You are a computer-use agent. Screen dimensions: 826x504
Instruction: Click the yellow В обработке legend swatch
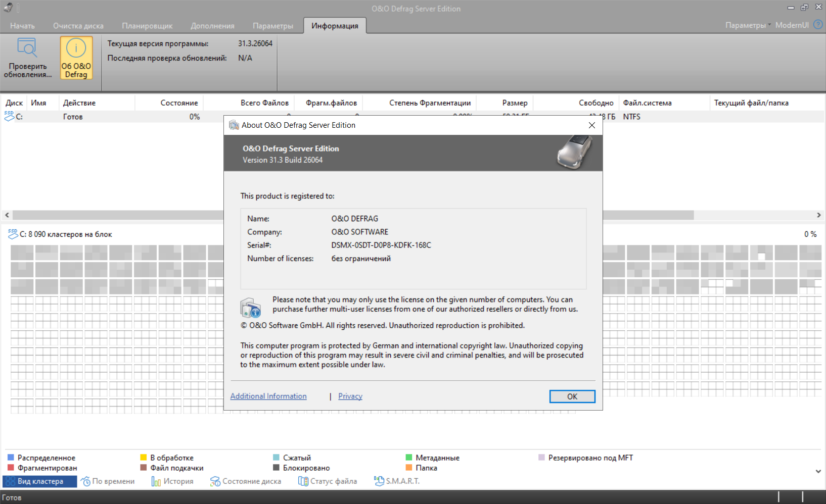pos(144,458)
